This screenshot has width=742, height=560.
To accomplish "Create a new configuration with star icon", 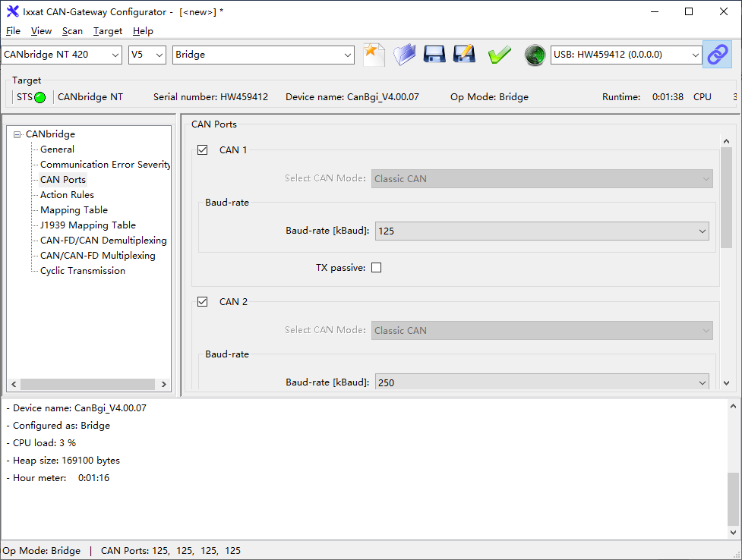I will click(374, 55).
